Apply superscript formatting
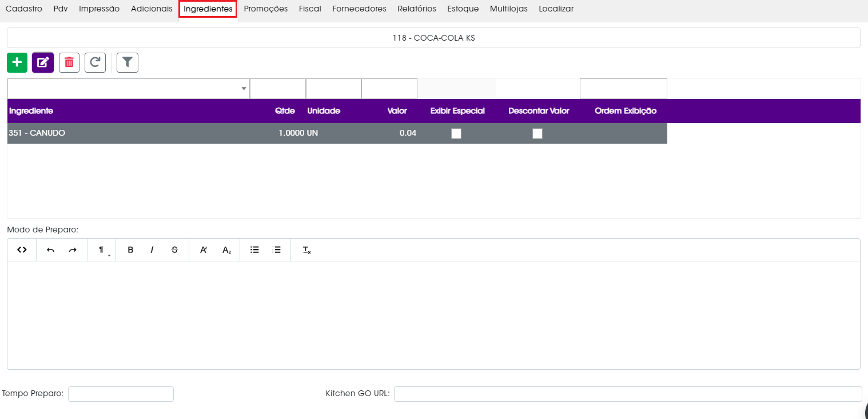The width and height of the screenshot is (868, 419). click(204, 250)
